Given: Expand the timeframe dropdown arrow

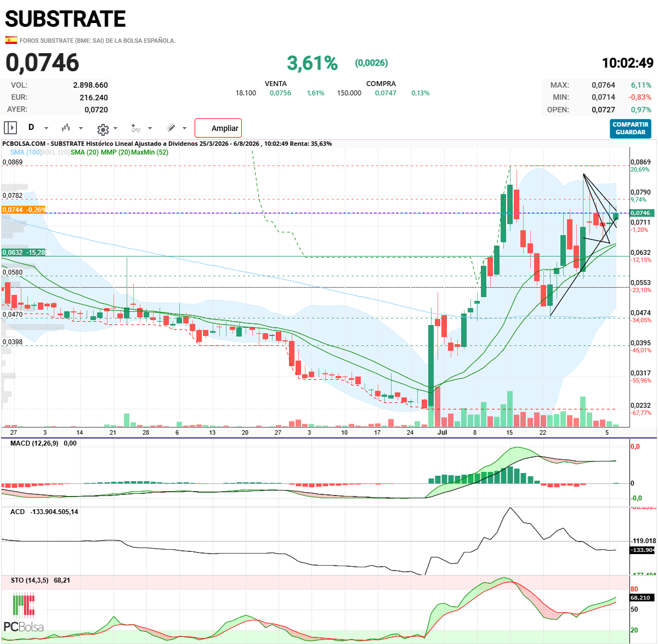Looking at the screenshot, I should (x=46, y=128).
